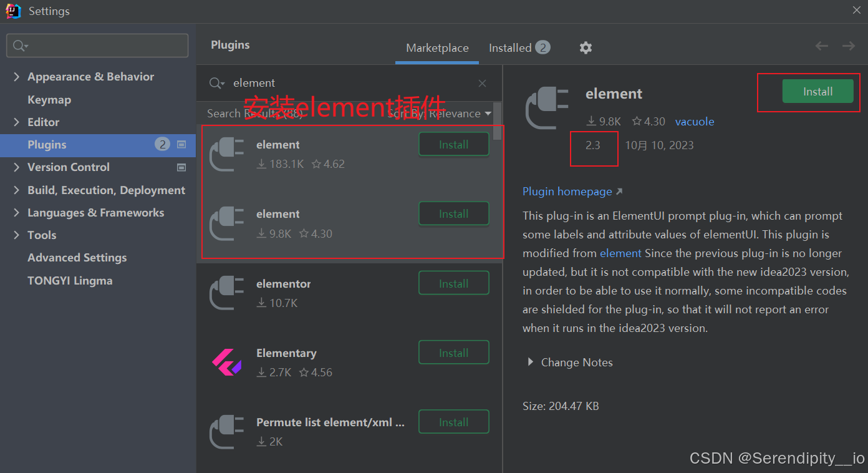Select Plugins in settings tree
868x473 pixels.
pos(98,145)
